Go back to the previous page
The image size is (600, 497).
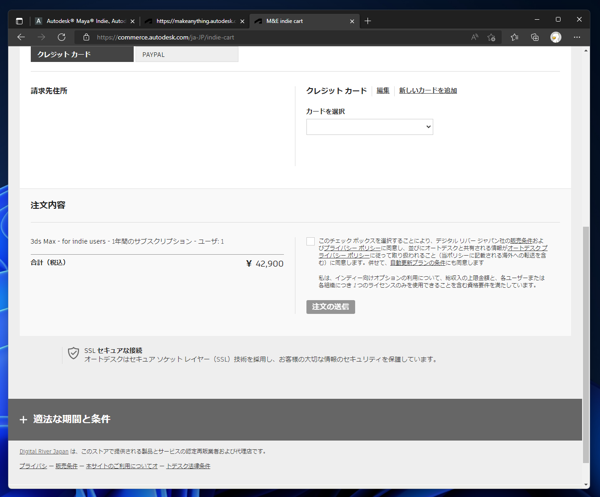tap(21, 37)
